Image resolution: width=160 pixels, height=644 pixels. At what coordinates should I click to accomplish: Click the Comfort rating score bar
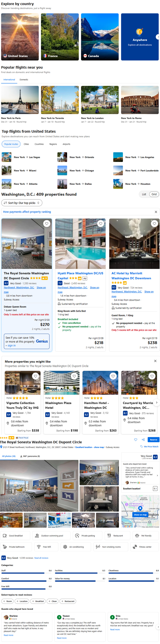[24, 581]
